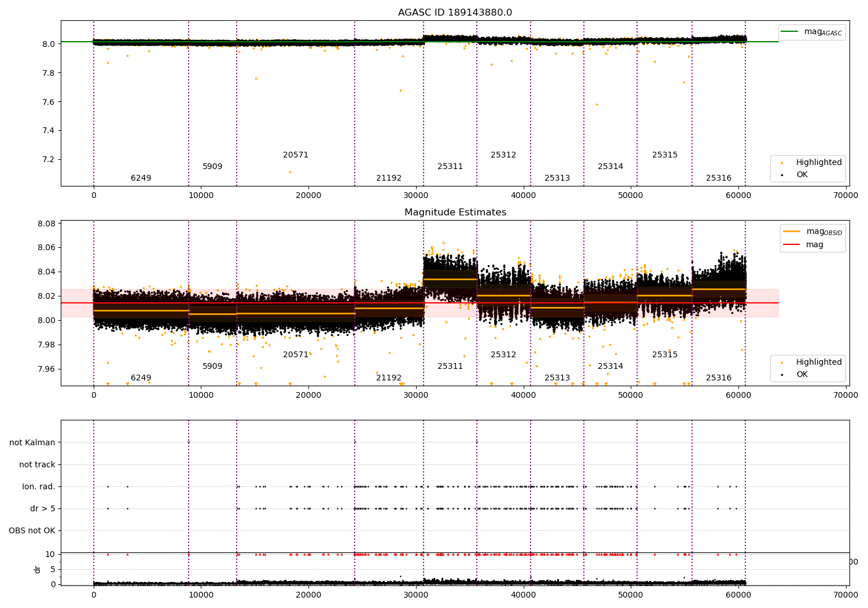Click the 7.96 y-axis tick label
This screenshot has width=868, height=608.
(46, 369)
